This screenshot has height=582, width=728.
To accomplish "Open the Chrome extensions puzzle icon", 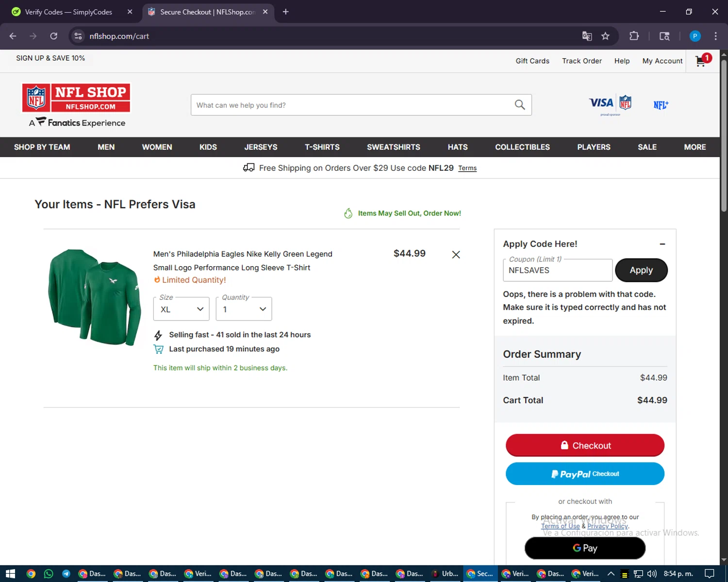I will click(634, 36).
